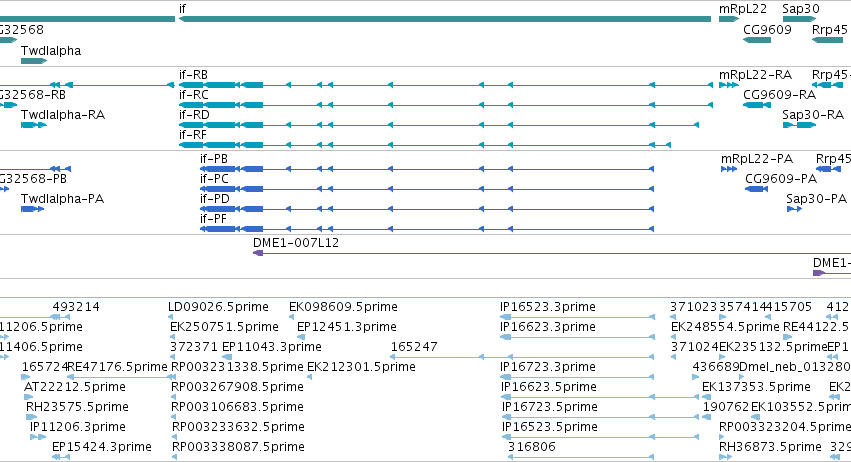The width and height of the screenshot is (851, 462).
Task: Select the mRpL22 gene label
Action: (742, 9)
